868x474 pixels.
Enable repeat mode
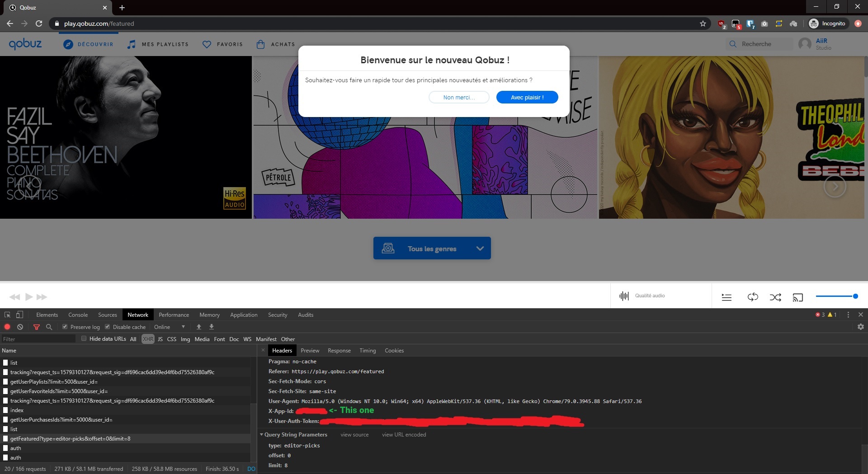(753, 297)
